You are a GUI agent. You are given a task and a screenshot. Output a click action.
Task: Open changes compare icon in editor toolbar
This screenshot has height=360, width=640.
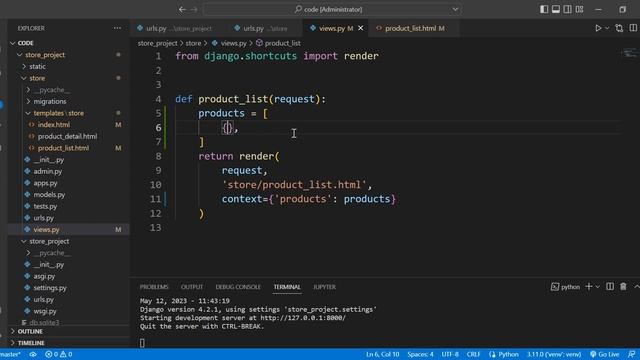[x=619, y=28]
